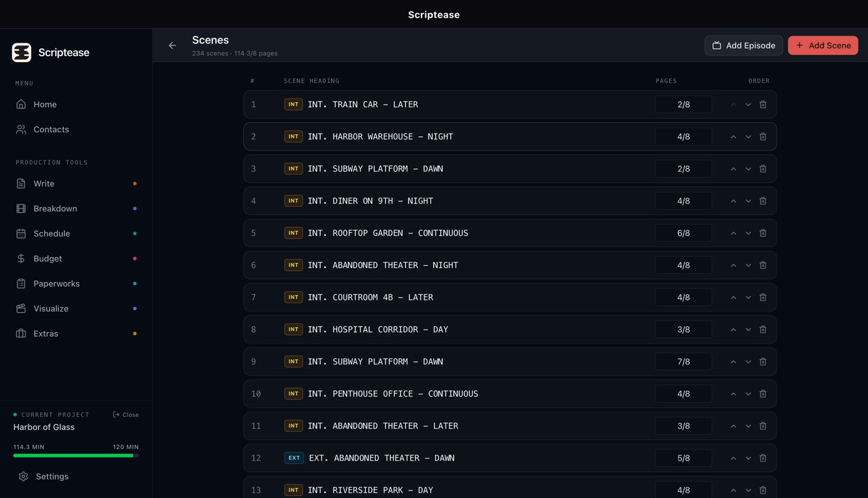The image size is (868, 498).
Task: Delete scene 7 COURTROOM 4B
Action: click(763, 298)
